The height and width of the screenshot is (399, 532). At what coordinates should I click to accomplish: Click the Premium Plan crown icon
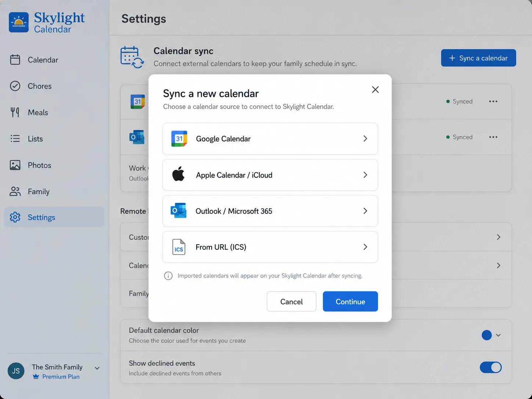pos(36,377)
